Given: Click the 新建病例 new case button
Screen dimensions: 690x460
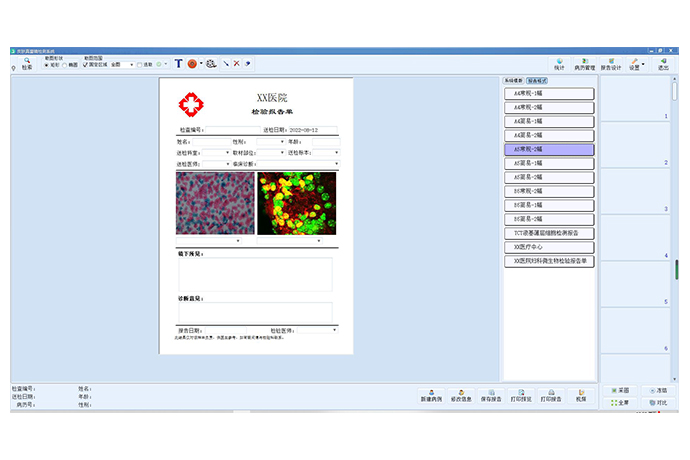Looking at the screenshot, I should pos(431,396).
